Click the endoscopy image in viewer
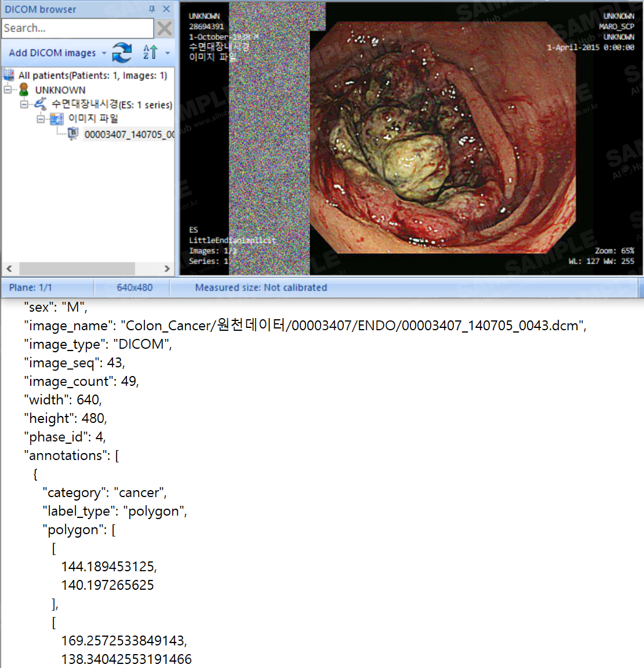The width and height of the screenshot is (644, 668). pos(429,139)
